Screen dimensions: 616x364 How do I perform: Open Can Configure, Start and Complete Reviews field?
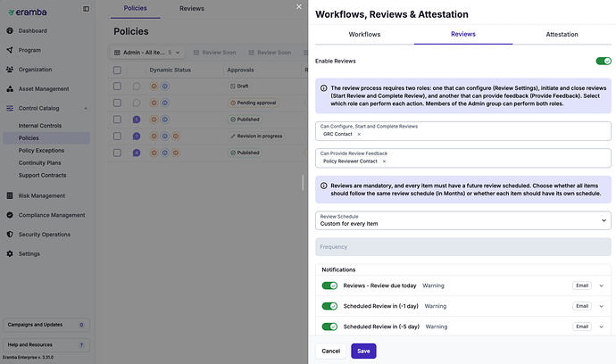point(463,131)
